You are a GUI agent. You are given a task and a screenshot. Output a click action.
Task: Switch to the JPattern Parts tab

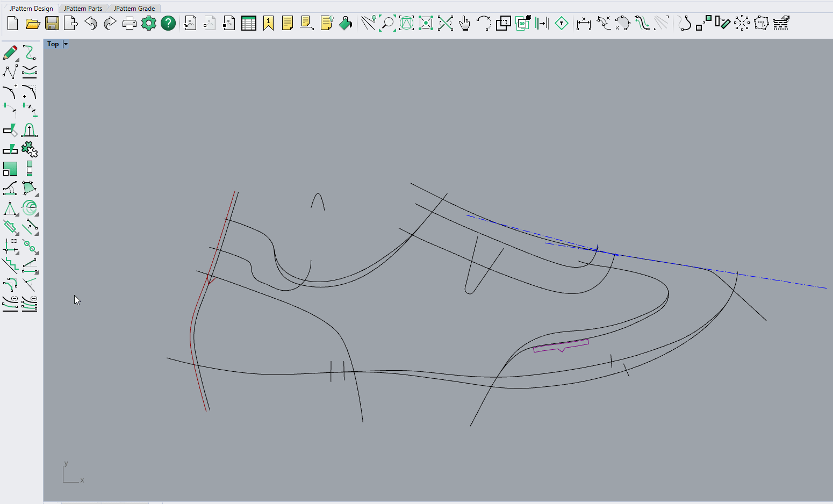tap(83, 8)
